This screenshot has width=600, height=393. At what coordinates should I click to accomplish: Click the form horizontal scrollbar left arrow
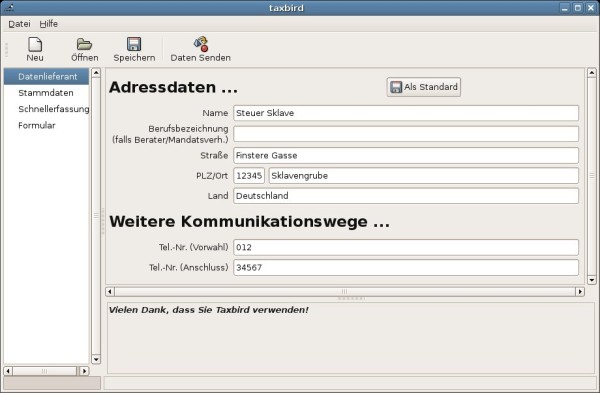point(110,292)
